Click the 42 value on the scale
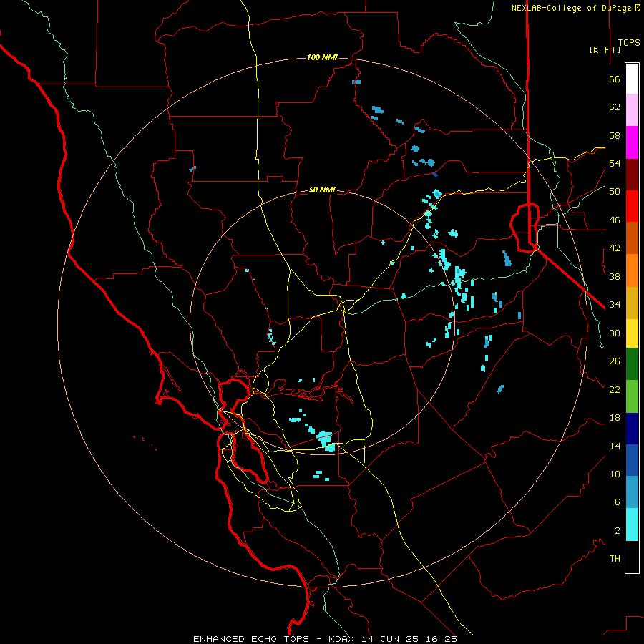Viewport: 644px width, 644px height. 615,248
